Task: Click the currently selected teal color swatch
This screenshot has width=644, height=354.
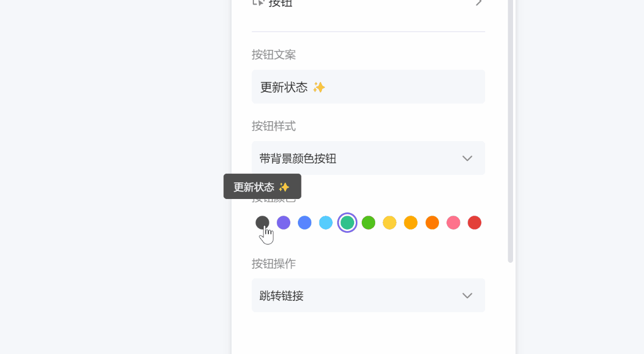Action: click(x=347, y=222)
